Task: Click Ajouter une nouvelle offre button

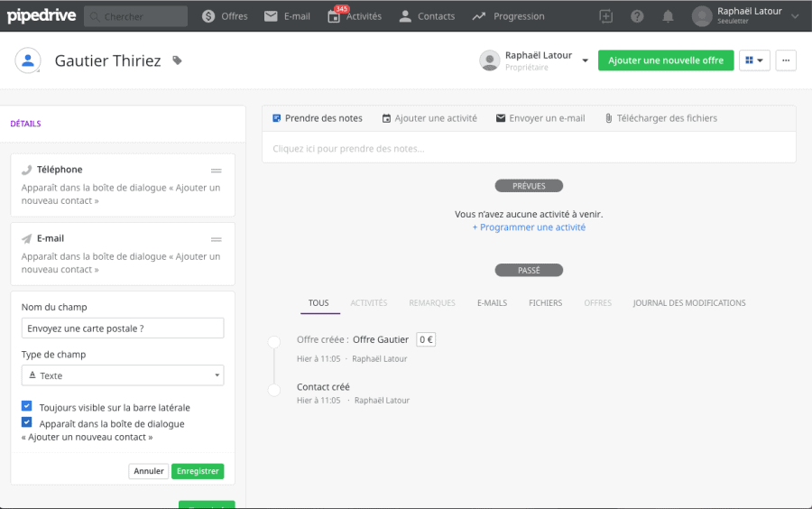Action: click(x=666, y=60)
